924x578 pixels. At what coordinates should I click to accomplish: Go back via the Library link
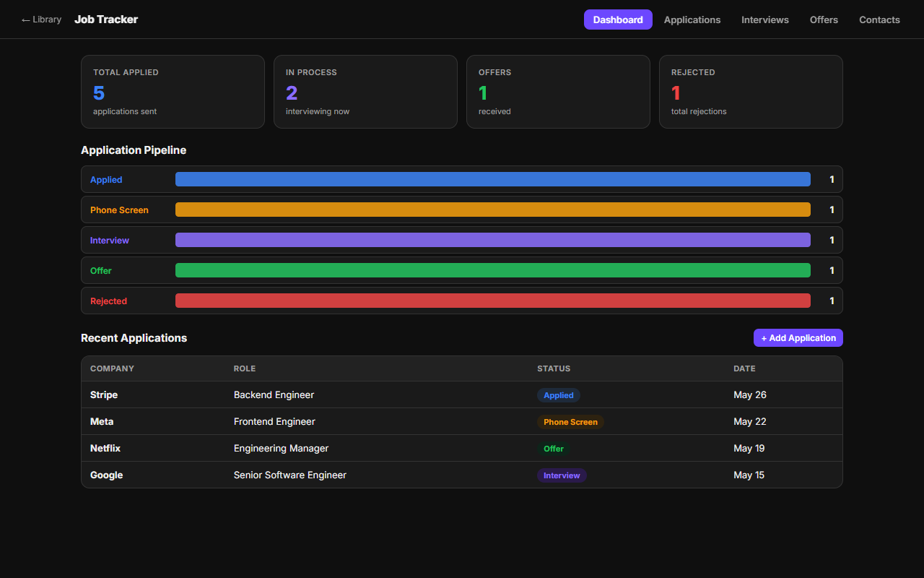(x=41, y=20)
